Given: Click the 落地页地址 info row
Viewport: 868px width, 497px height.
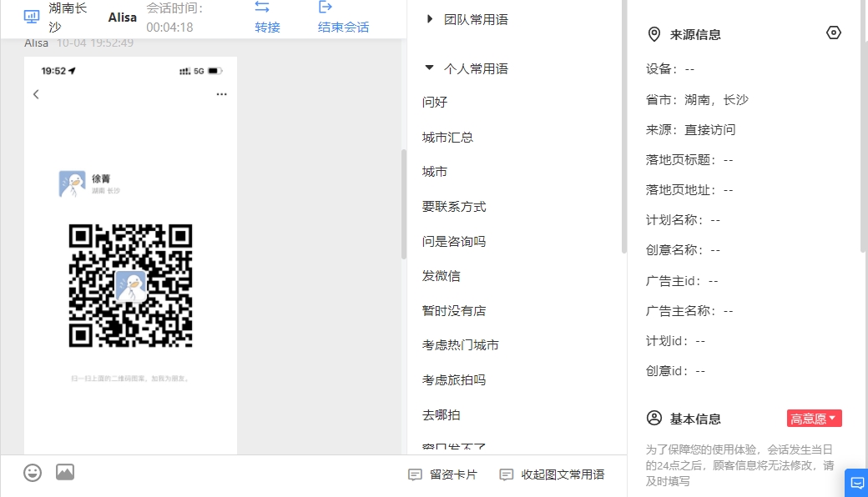Looking at the screenshot, I should tap(689, 190).
